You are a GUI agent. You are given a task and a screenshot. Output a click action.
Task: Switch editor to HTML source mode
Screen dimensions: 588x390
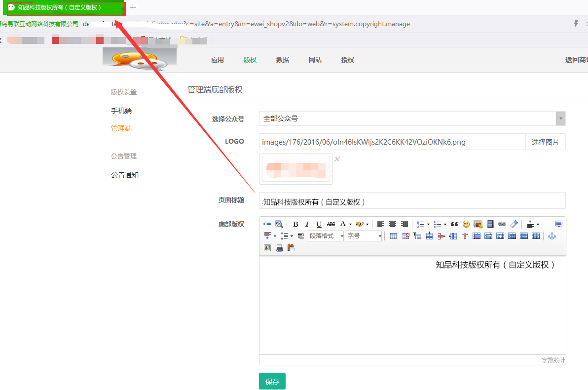tap(267, 224)
